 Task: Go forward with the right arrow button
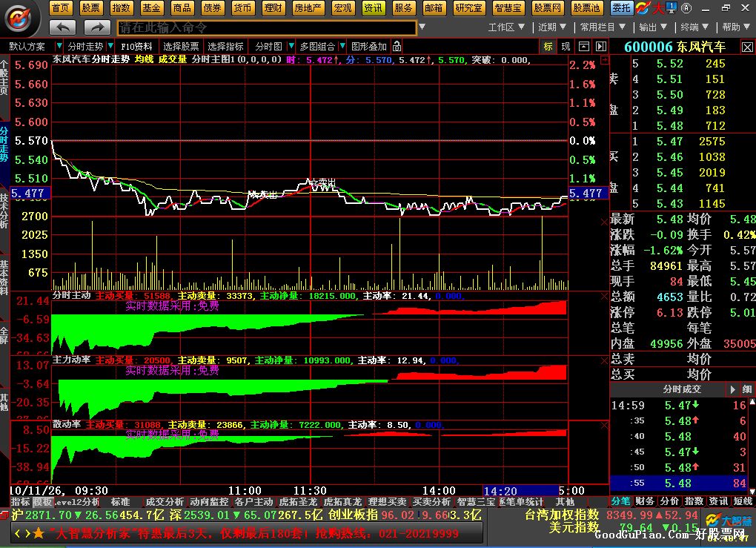coord(97,27)
